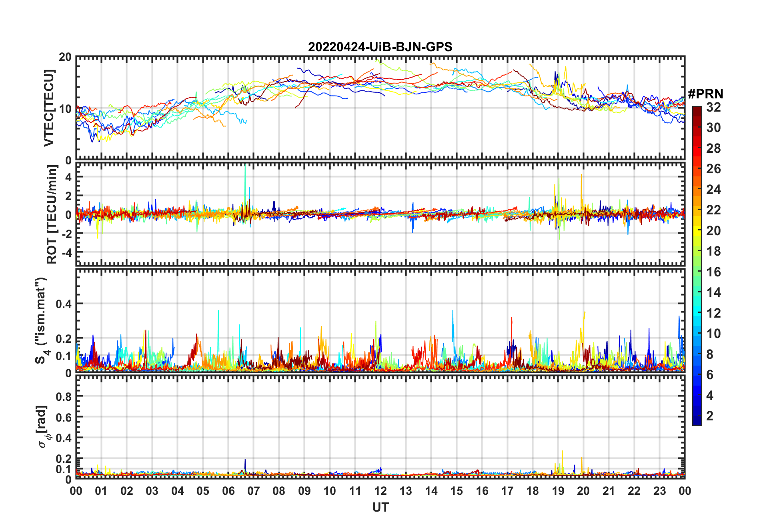Click colorbar tick label 30
Image resolution: width=761 pixels, height=532 pixels.
tap(713, 128)
